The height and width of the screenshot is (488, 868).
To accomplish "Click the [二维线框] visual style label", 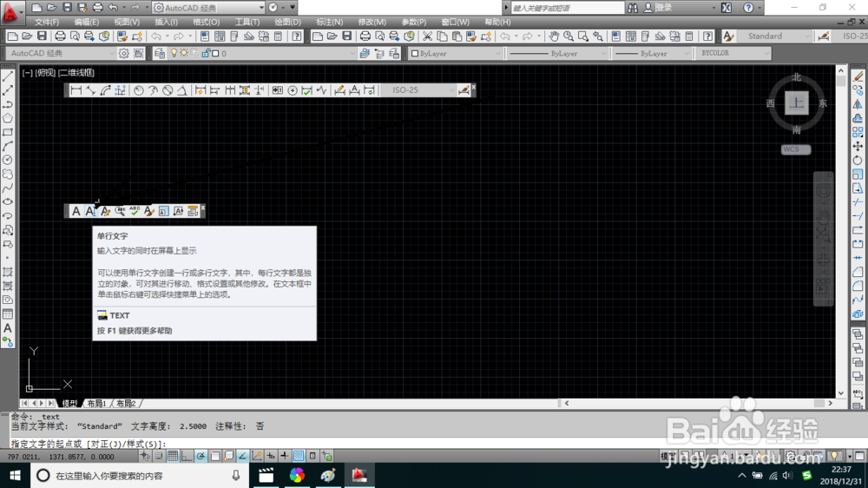I will (x=76, y=73).
